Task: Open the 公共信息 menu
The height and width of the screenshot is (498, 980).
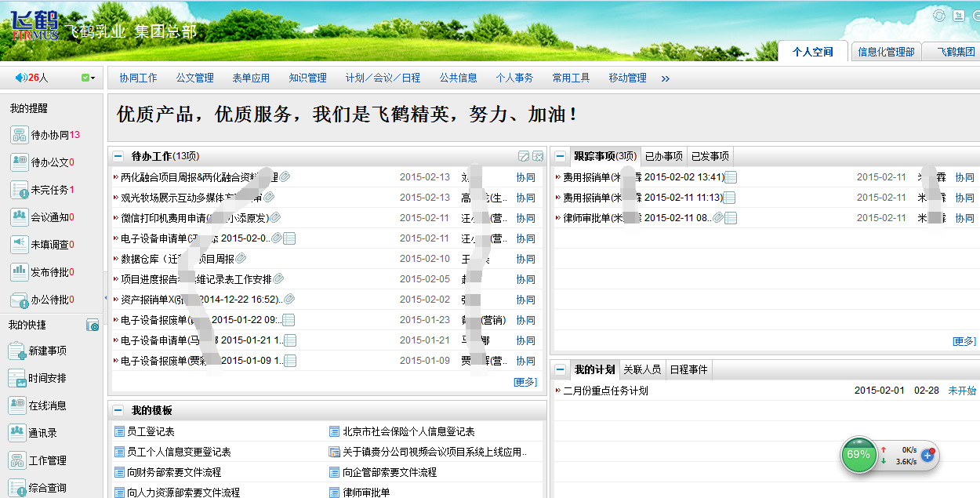Action: tap(458, 78)
